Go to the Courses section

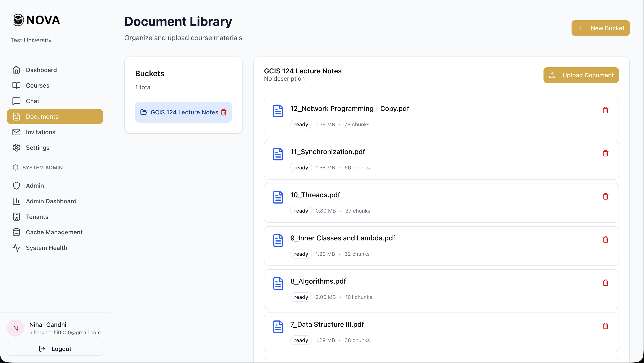pos(38,85)
